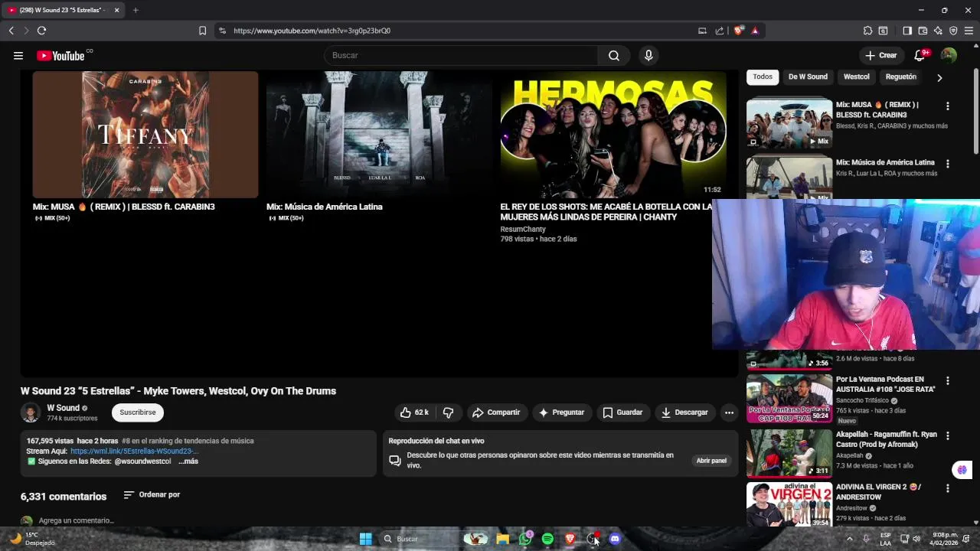Viewport: 980px width, 551px height.
Task: Switch to the W Sound 23 browser tab
Action: coord(61,10)
